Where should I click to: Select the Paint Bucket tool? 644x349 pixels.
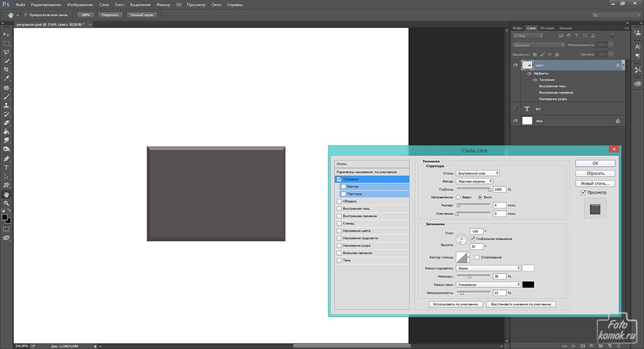(6, 131)
